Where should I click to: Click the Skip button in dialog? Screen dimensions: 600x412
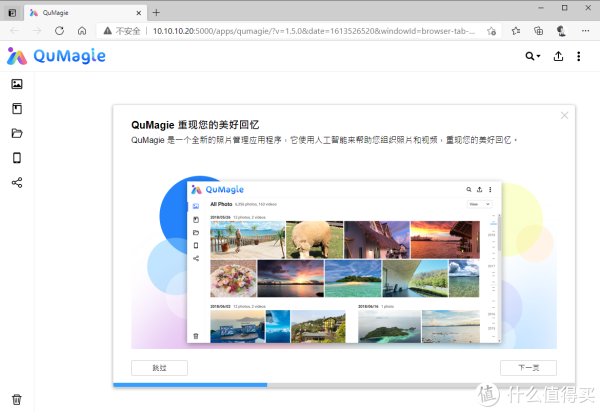click(159, 368)
